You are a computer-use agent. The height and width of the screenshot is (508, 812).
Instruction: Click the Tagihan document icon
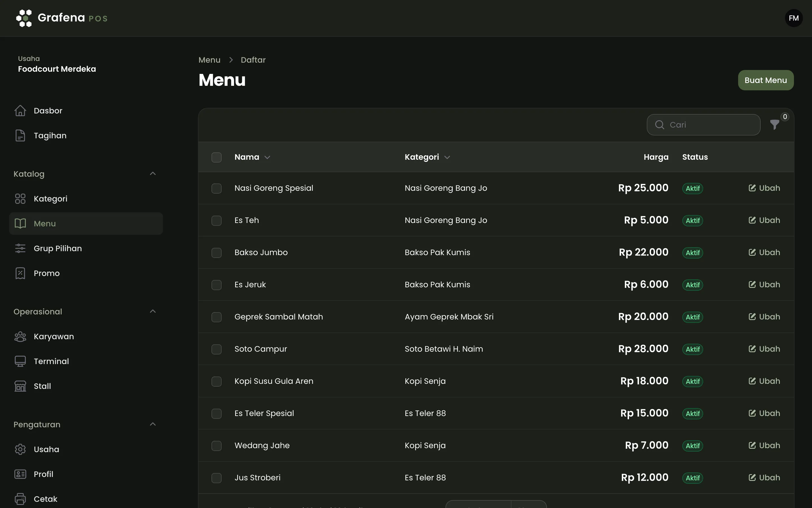click(20, 135)
